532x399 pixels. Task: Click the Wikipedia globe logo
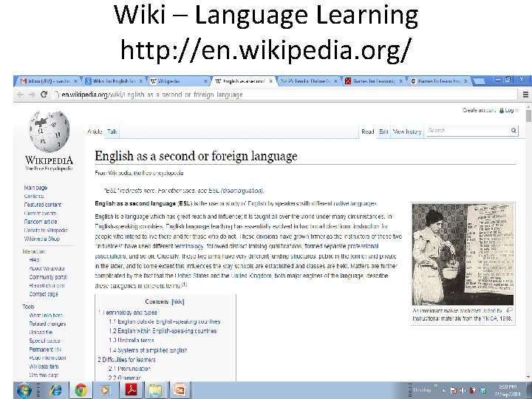coord(50,132)
